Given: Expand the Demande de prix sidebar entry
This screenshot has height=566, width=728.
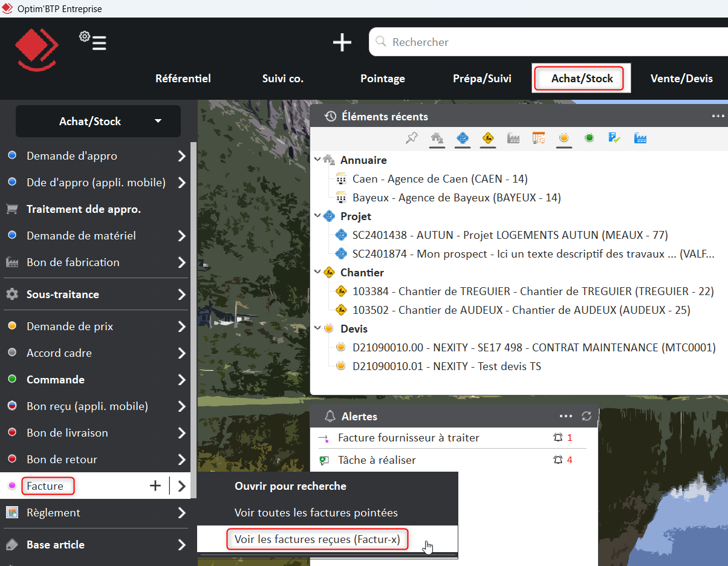Looking at the screenshot, I should tap(181, 326).
